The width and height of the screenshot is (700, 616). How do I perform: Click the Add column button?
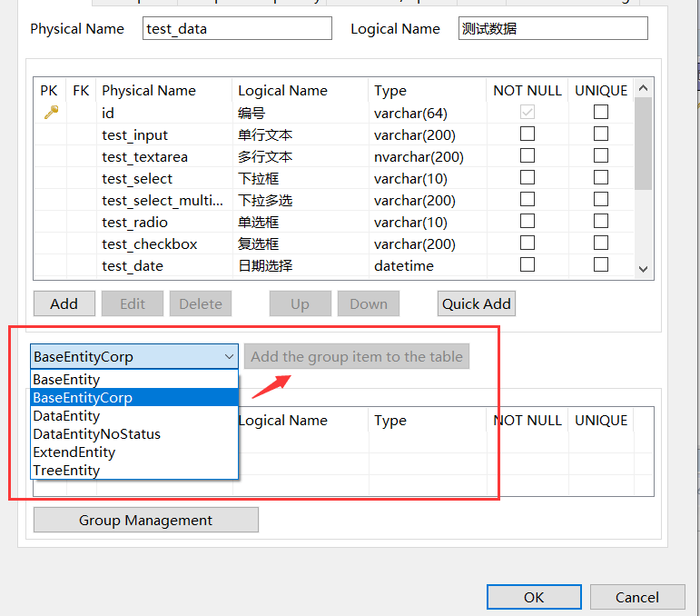64,303
